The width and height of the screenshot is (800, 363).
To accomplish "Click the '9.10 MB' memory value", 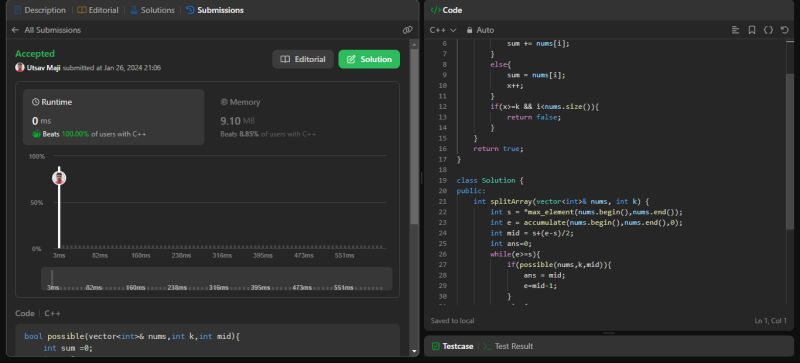I will 238,121.
